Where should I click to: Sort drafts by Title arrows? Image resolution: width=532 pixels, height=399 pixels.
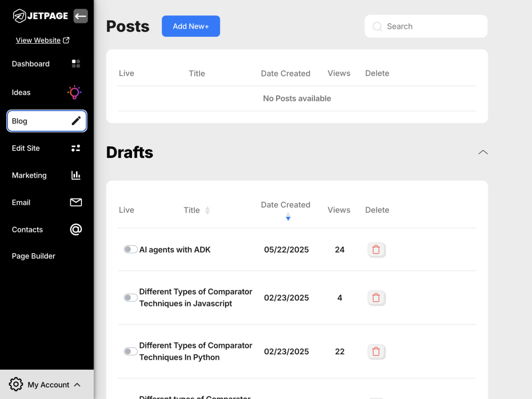(207, 210)
